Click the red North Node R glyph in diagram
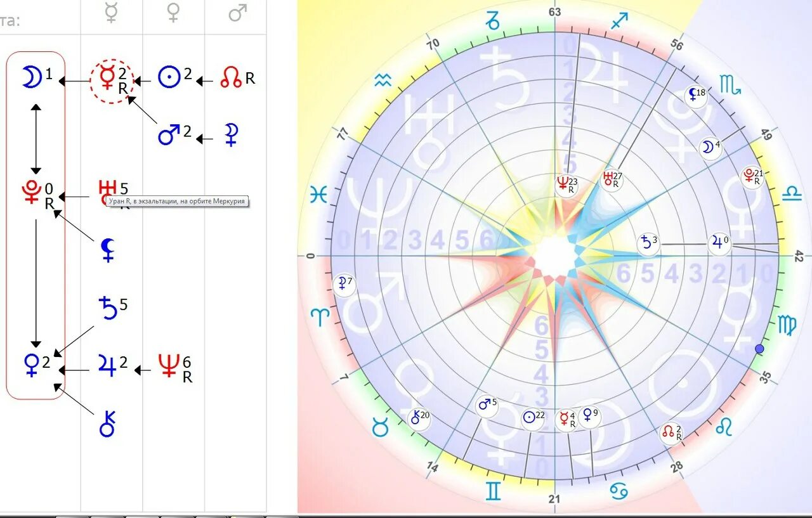 231,79
